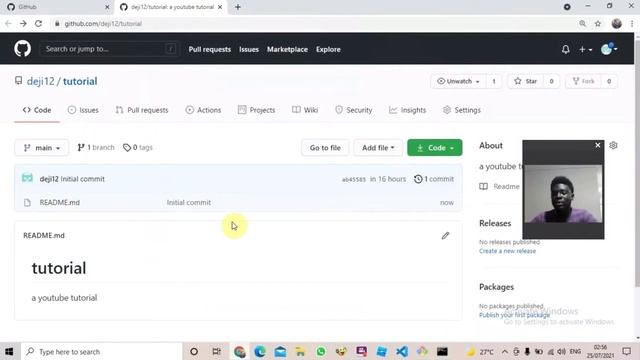The image size is (640, 360).
Task: Expand the green Code dropdown
Action: point(435,148)
